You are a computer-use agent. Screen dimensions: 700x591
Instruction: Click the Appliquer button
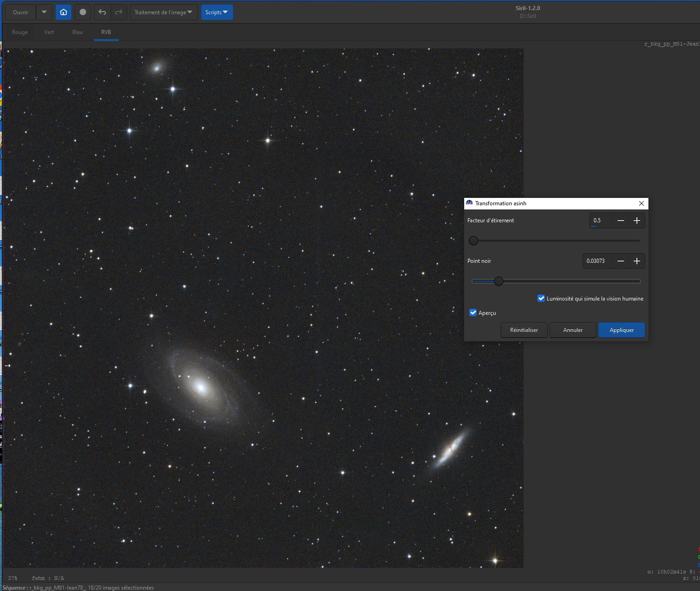click(621, 330)
